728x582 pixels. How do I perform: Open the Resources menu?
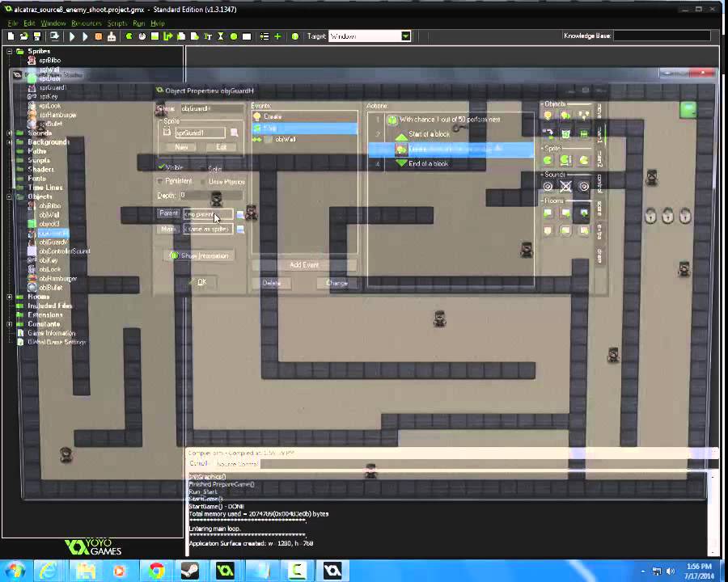(x=87, y=23)
